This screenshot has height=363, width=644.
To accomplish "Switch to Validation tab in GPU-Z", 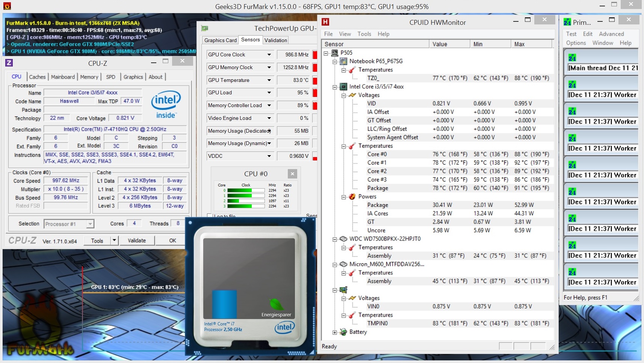I will [276, 40].
